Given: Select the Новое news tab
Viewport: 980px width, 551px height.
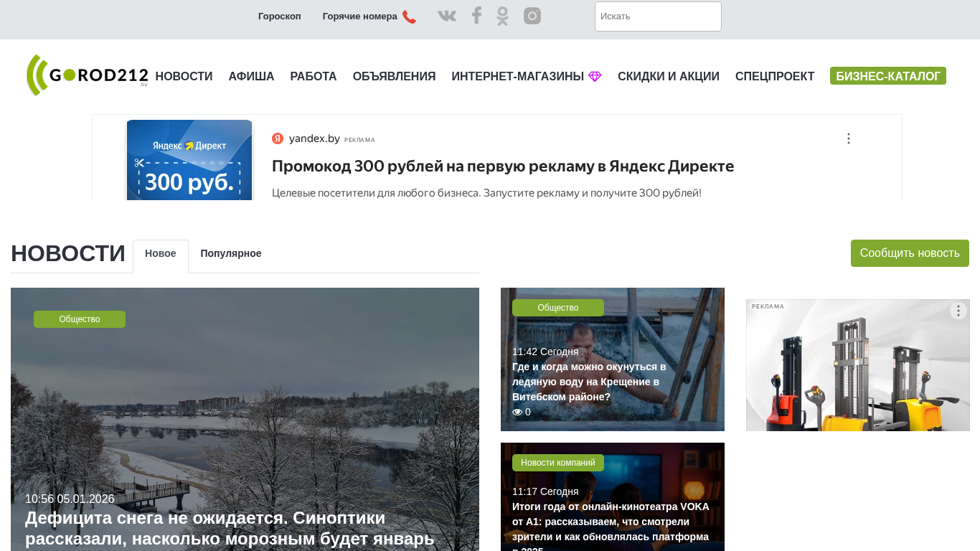Looking at the screenshot, I should [x=161, y=253].
